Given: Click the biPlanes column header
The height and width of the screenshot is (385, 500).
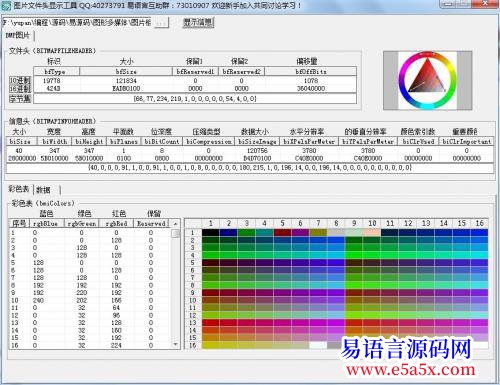Looking at the screenshot, I should click(x=124, y=142).
